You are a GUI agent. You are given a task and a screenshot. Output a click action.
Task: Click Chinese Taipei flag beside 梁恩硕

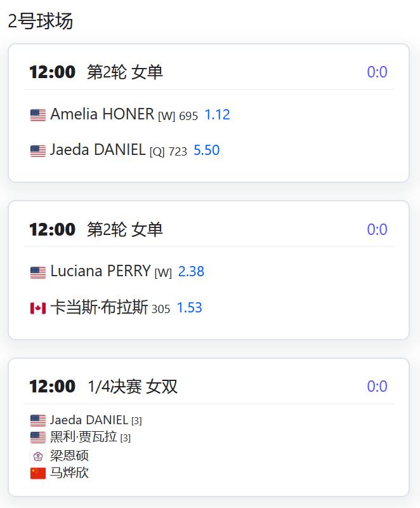pos(38,457)
